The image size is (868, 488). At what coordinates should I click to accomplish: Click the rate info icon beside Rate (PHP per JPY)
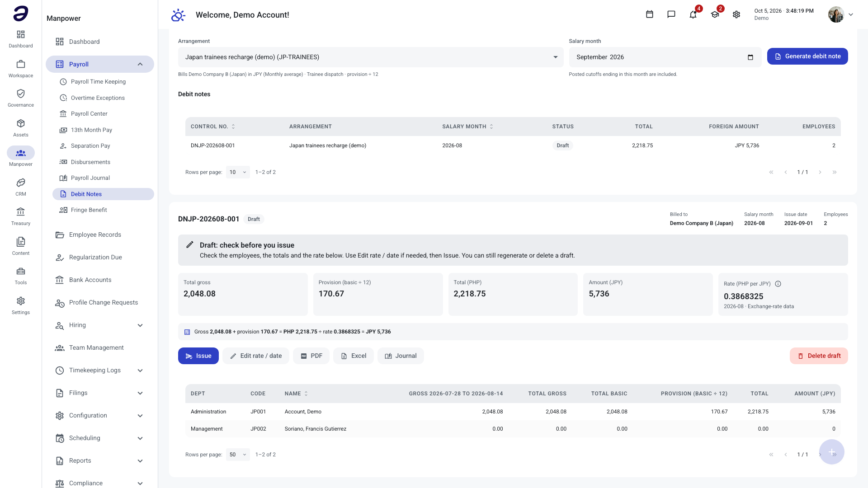coord(778,284)
